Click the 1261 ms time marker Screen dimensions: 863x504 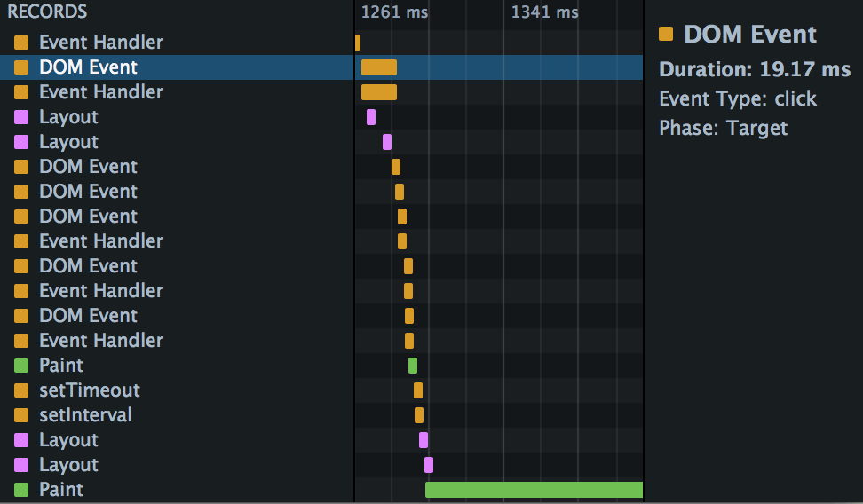coord(394,12)
